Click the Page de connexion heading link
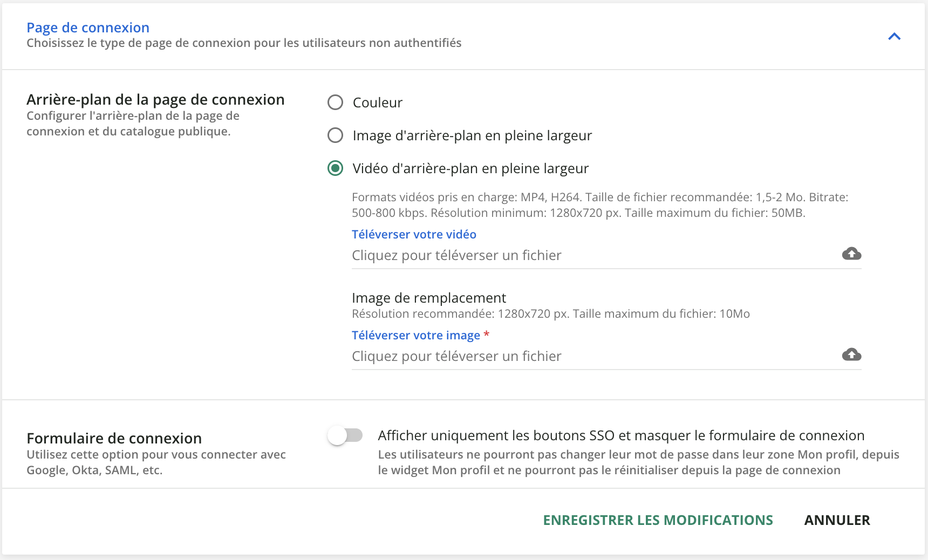The width and height of the screenshot is (928, 560). (88, 27)
